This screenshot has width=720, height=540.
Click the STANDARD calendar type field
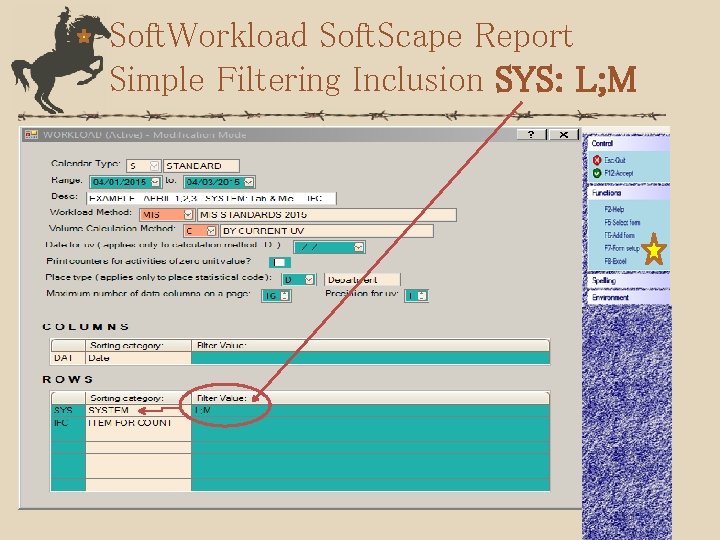tap(201, 166)
